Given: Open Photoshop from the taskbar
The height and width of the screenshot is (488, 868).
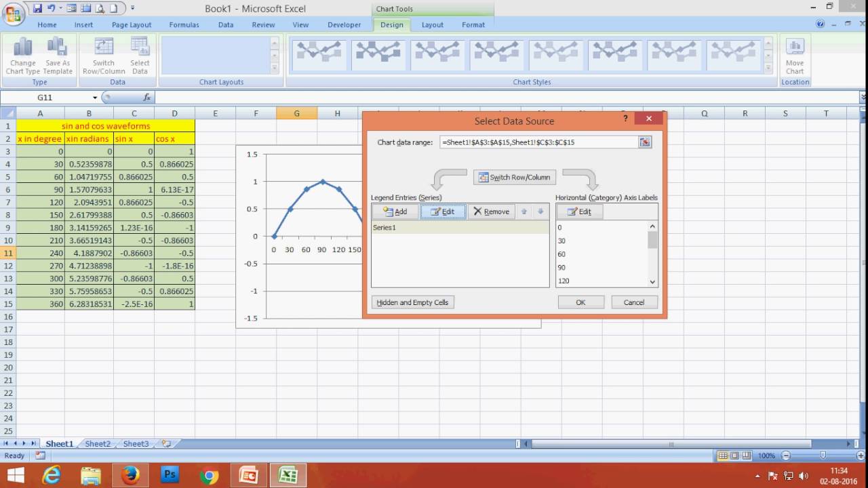Looking at the screenshot, I should click(x=170, y=475).
